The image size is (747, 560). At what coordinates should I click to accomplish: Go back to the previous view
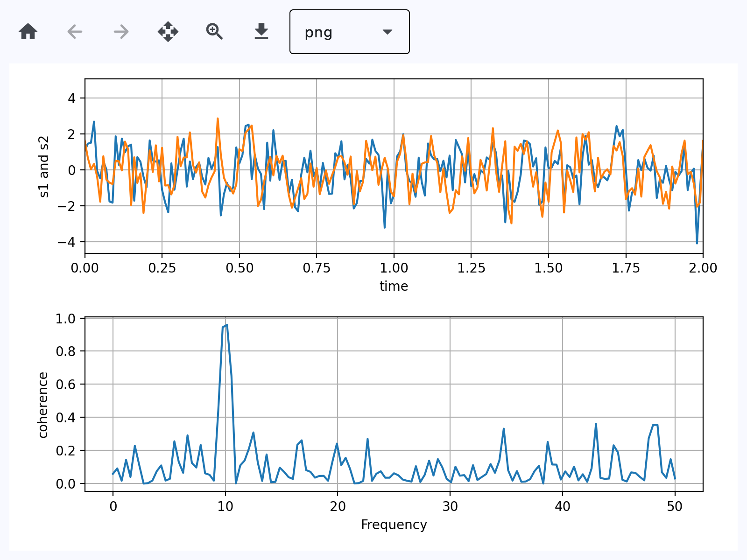(75, 32)
